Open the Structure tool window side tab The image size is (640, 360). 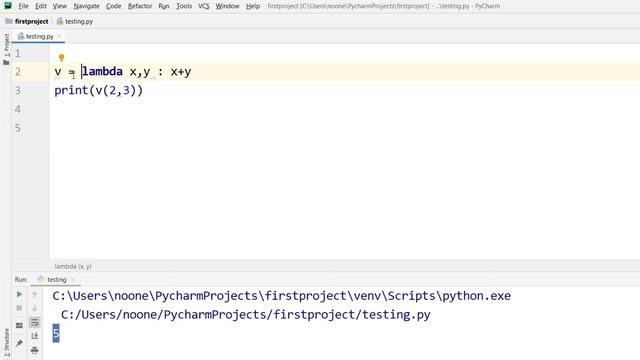coord(7,343)
